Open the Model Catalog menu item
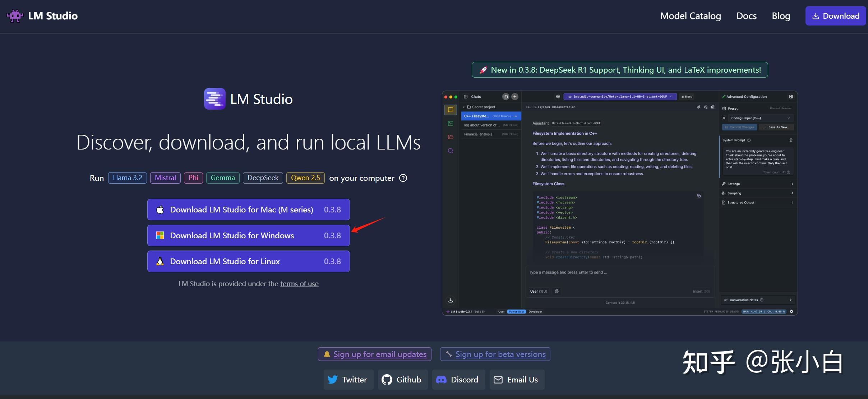This screenshot has height=399, width=868. coord(691,16)
